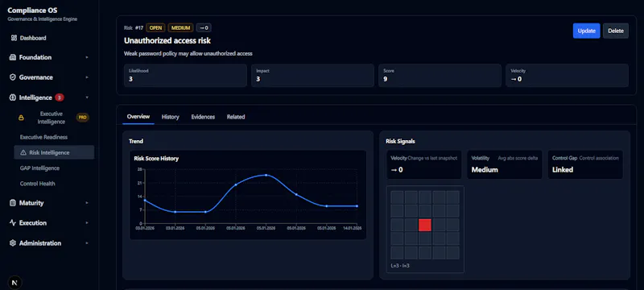Image resolution: width=644 pixels, height=290 pixels.
Task: Expand the Foundation section arrow
Action: tap(87, 57)
